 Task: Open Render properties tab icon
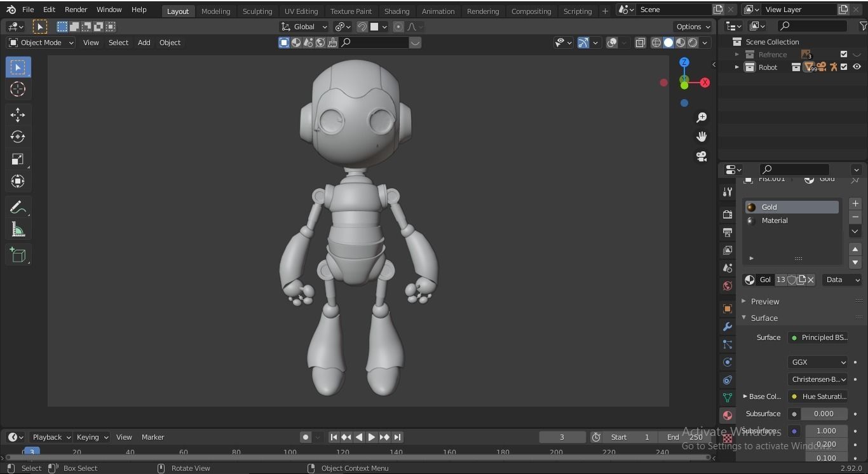(728, 214)
